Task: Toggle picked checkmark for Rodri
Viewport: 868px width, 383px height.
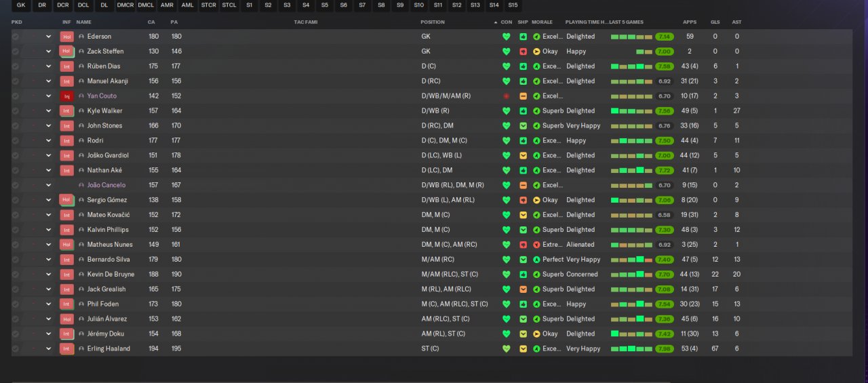Action: click(16, 141)
